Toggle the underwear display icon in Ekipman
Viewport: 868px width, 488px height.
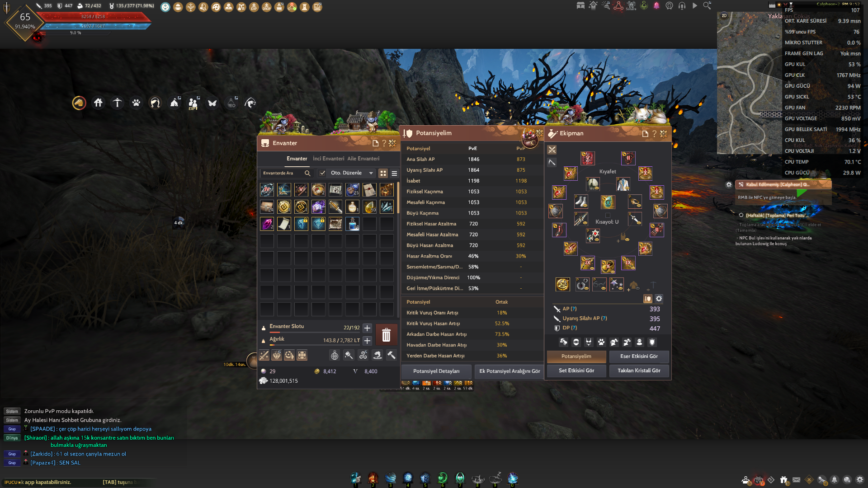pos(589,342)
